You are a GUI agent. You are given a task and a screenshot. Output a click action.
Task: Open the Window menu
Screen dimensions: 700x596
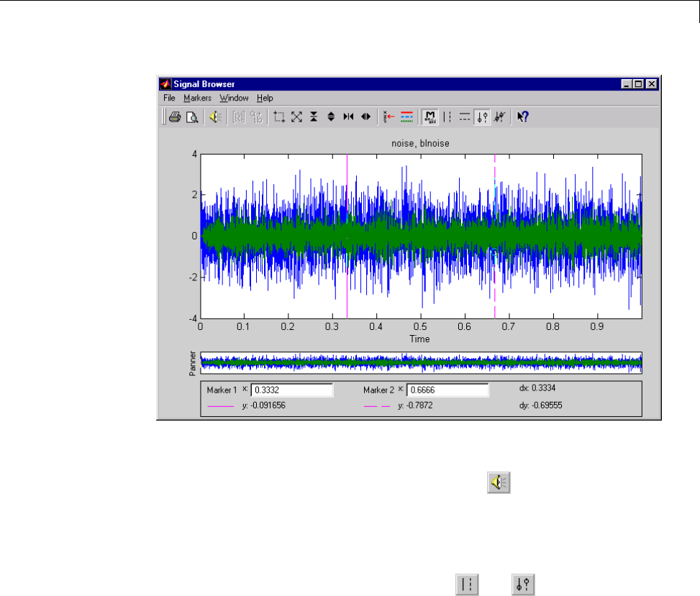point(234,98)
